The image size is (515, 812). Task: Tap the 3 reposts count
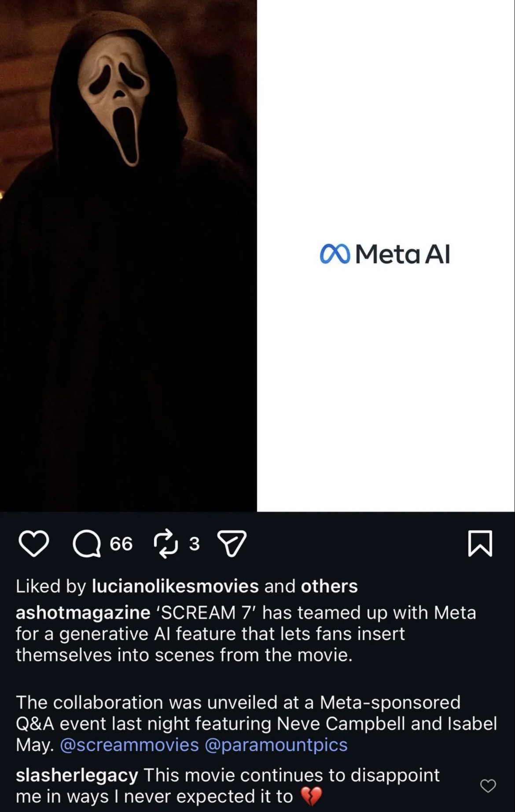(x=194, y=544)
